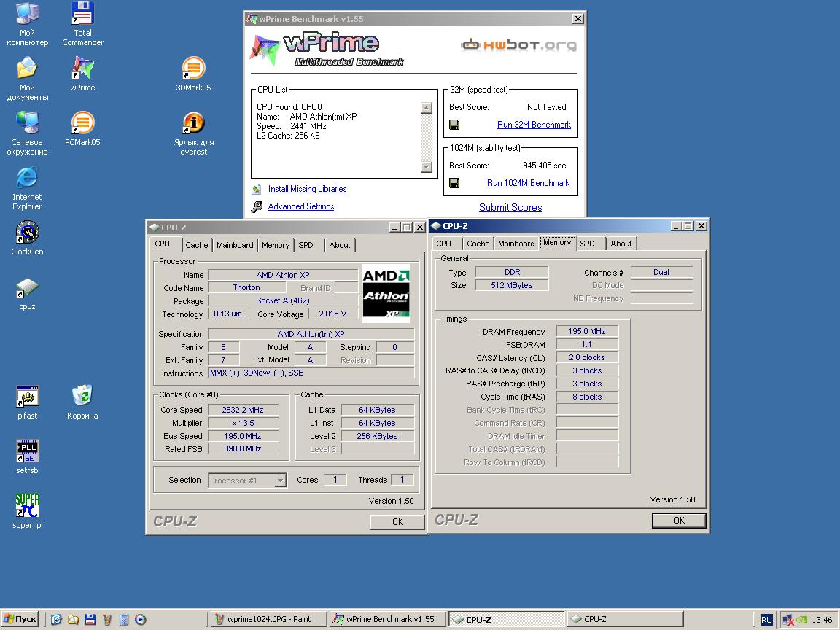Launch 3DMark05 desktop shortcut

(x=193, y=74)
